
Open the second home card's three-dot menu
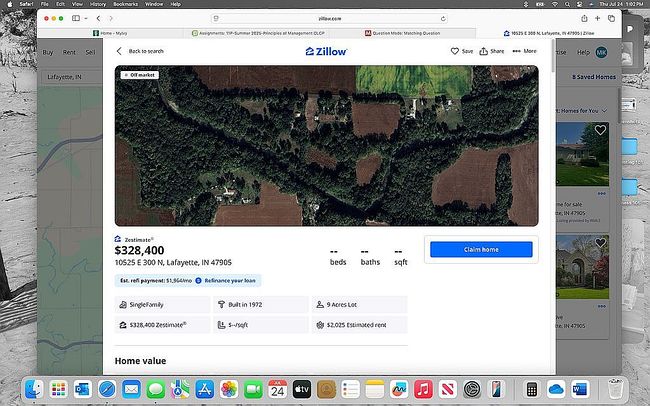tap(601, 306)
